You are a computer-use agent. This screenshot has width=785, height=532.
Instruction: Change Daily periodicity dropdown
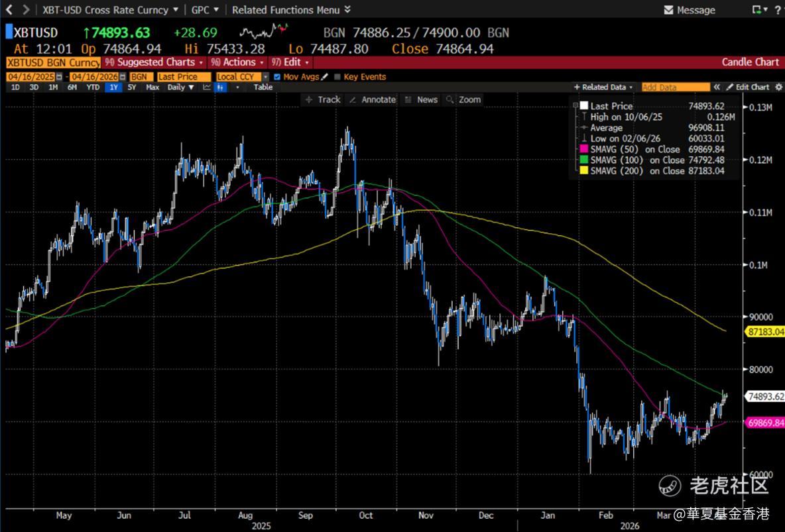click(x=181, y=87)
